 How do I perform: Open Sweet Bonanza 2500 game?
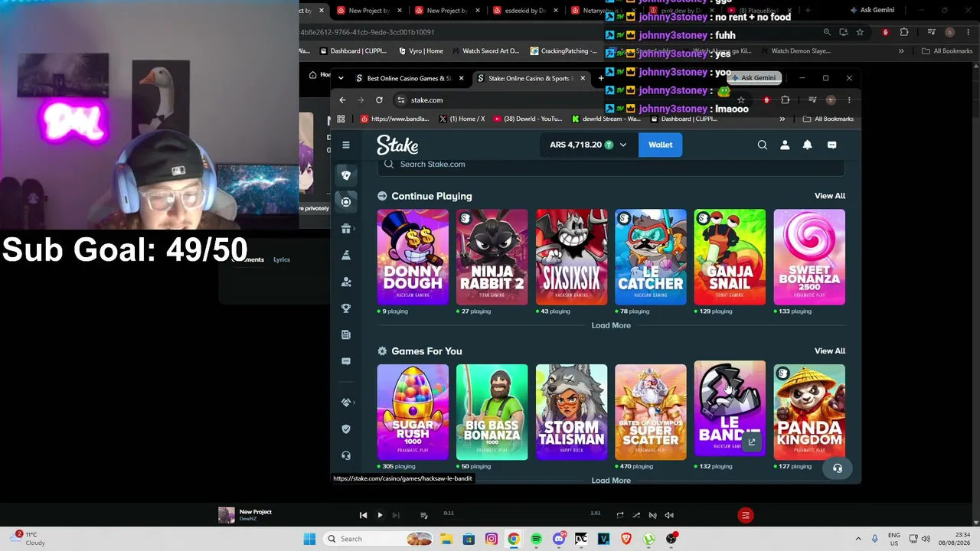pos(809,257)
